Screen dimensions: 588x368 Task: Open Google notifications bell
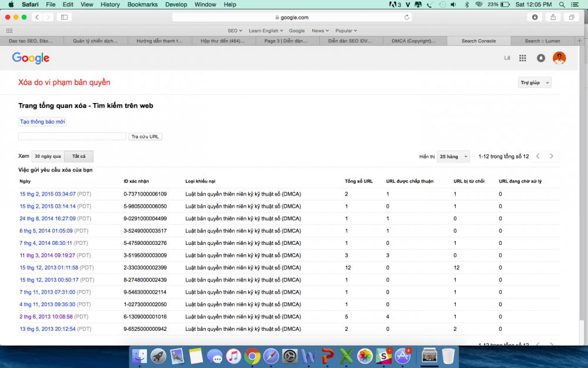[541, 58]
